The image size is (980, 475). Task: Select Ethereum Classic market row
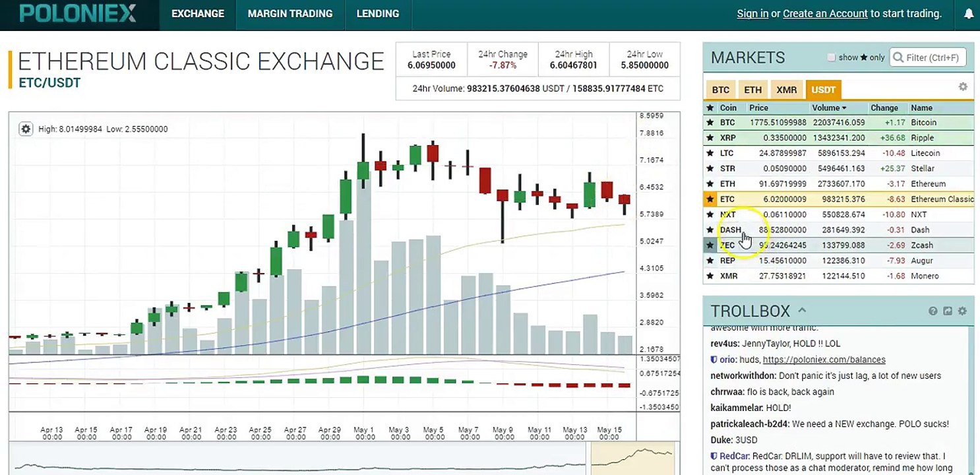pos(839,199)
